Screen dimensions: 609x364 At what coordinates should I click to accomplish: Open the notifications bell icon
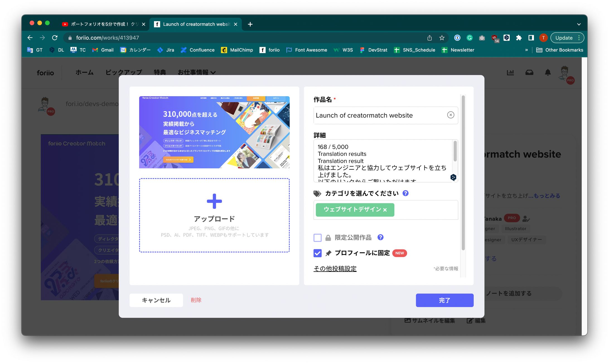click(x=548, y=72)
